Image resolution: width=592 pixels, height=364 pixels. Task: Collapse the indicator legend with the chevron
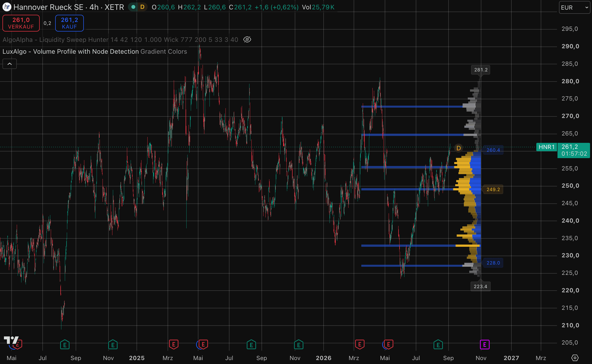pyautogui.click(x=10, y=64)
